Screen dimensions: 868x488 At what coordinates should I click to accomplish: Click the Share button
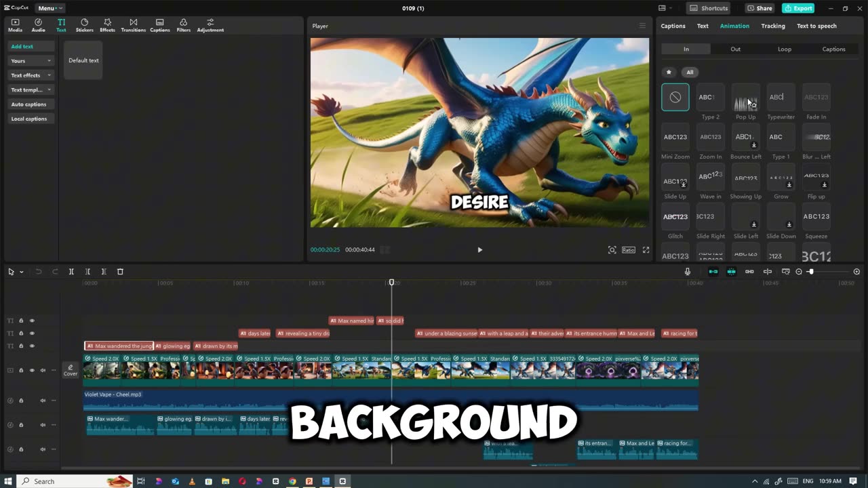(759, 8)
